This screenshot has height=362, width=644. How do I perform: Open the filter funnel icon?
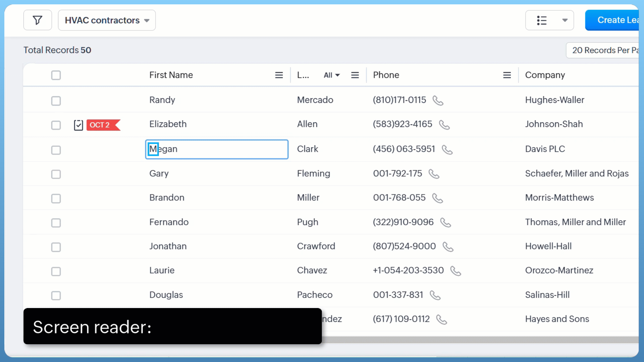(x=38, y=20)
